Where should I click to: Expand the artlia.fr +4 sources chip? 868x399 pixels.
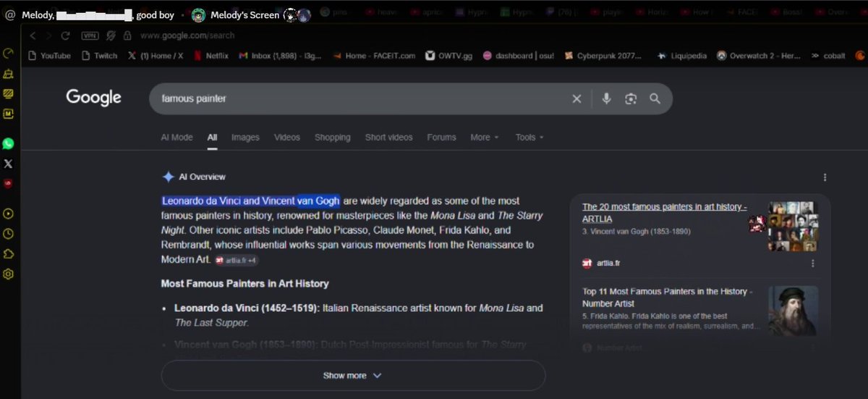[237, 259]
